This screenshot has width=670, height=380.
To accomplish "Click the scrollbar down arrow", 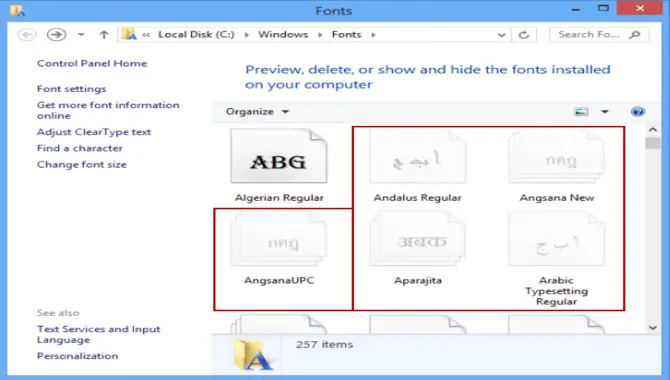I will [652, 328].
